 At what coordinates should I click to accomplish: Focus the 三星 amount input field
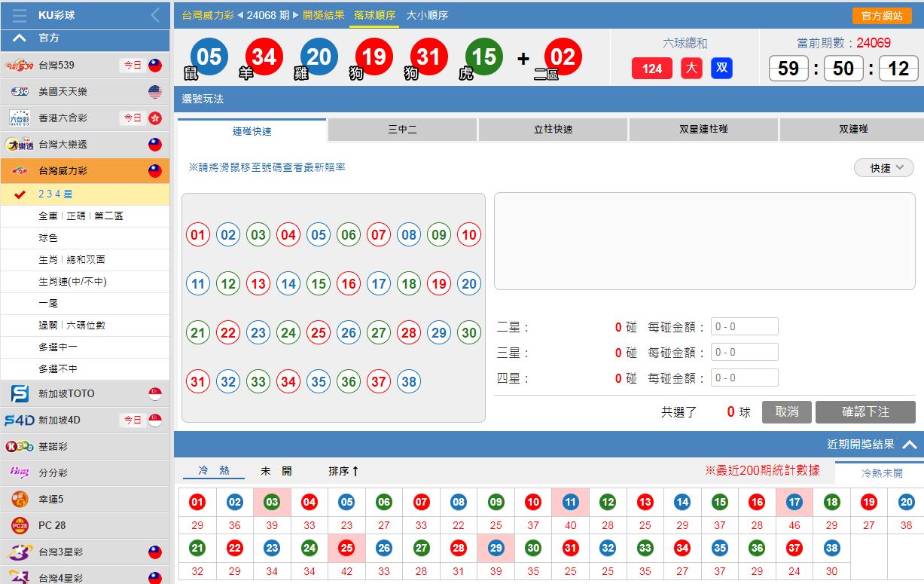coord(744,353)
